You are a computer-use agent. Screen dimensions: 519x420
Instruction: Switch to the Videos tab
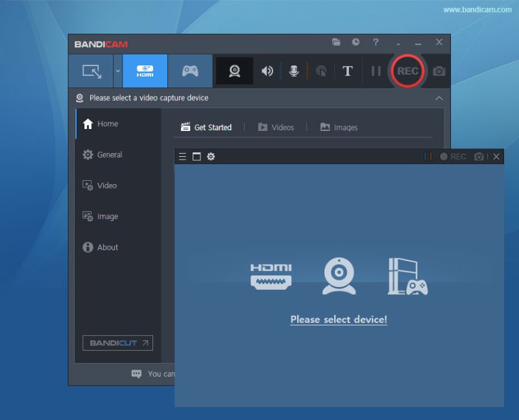pyautogui.click(x=276, y=127)
